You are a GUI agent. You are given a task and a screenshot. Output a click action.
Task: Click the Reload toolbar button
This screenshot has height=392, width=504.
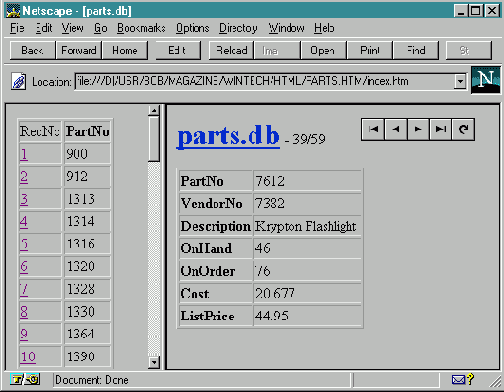point(232,50)
